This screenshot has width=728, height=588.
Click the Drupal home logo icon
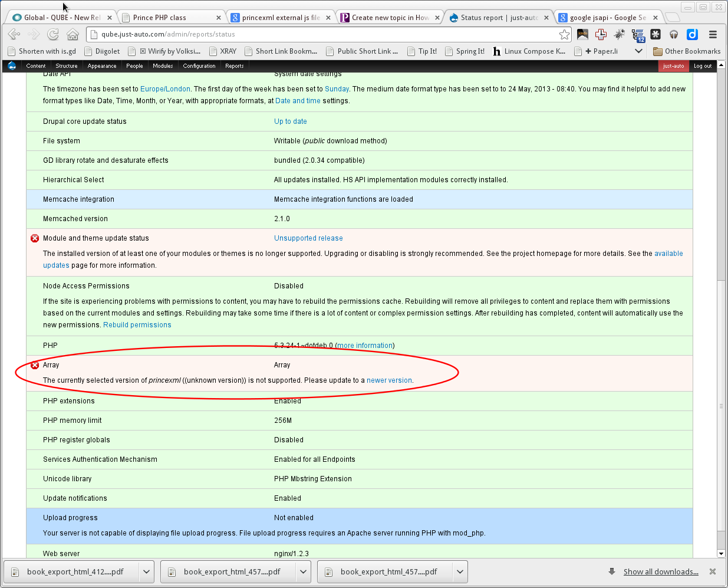pyautogui.click(x=12, y=65)
